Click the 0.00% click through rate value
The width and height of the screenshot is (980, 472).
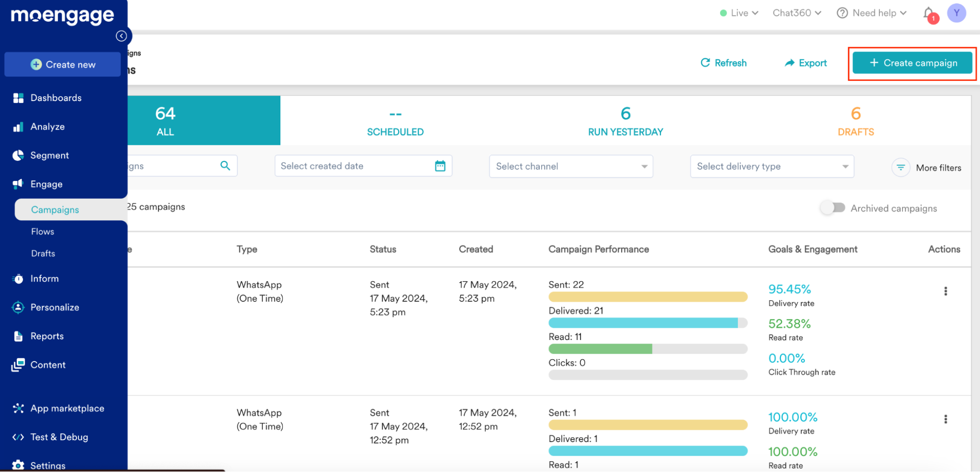[x=786, y=358]
